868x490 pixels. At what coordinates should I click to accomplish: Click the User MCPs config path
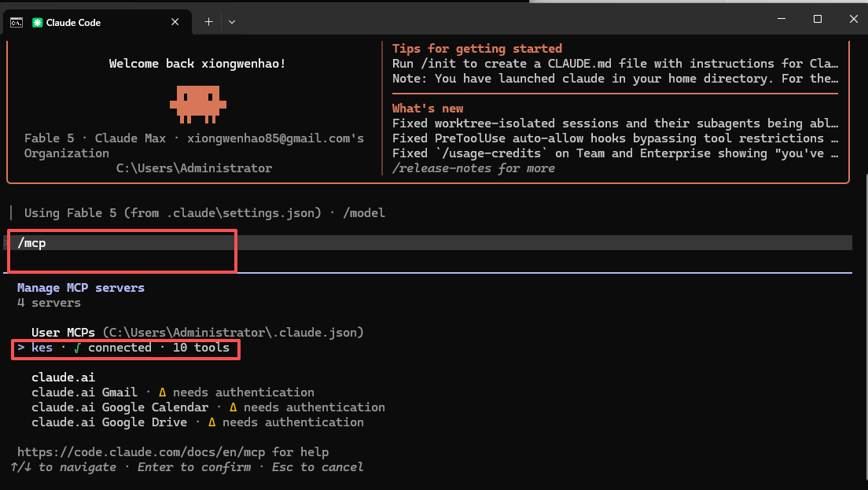coord(233,333)
